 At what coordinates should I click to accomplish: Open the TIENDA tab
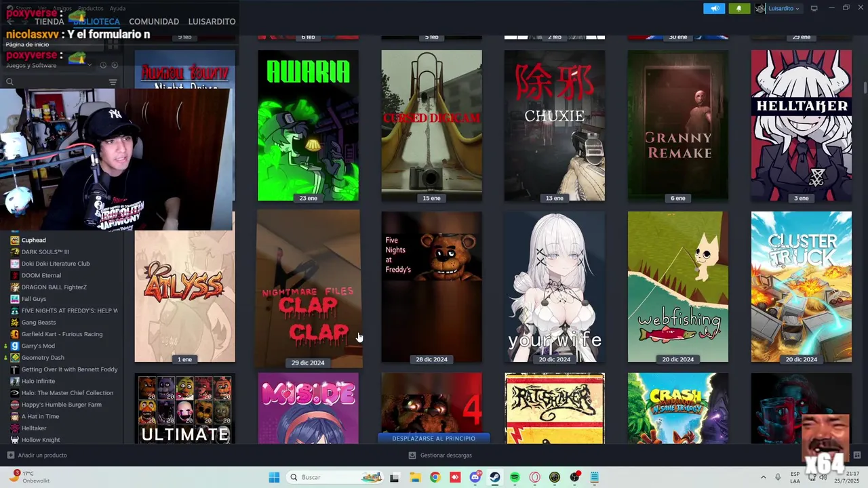[x=50, y=22]
